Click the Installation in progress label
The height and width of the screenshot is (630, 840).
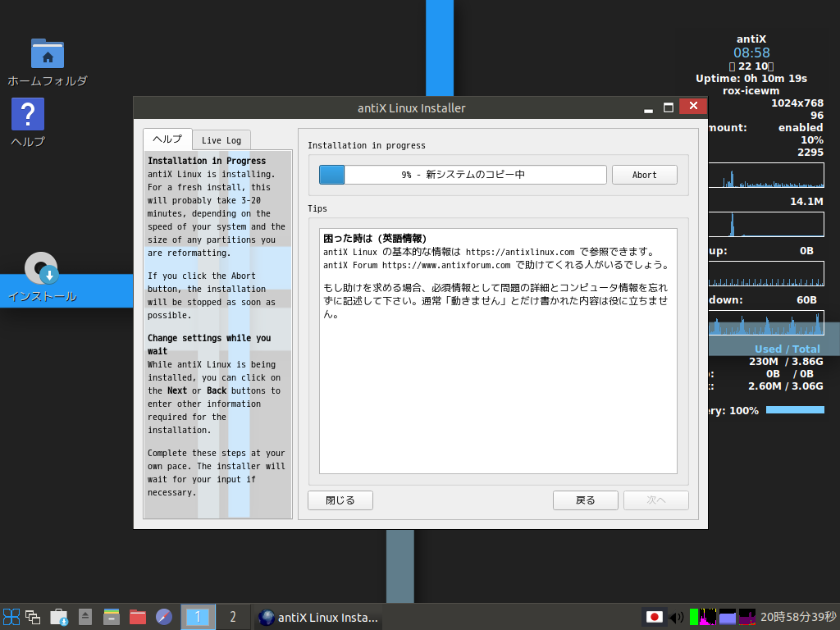pos(367,145)
